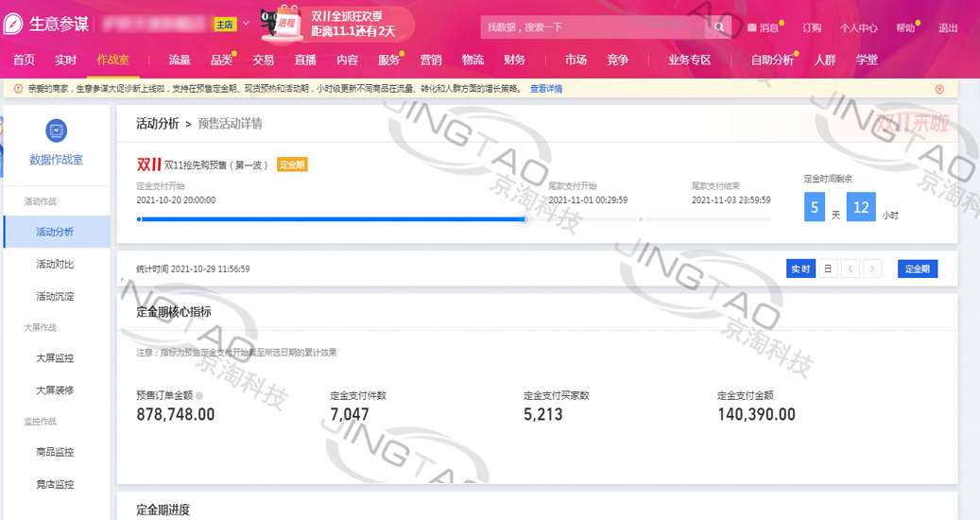Click 活动分析 breadcrumb link
Image resolution: width=980 pixels, height=520 pixels.
coord(158,124)
